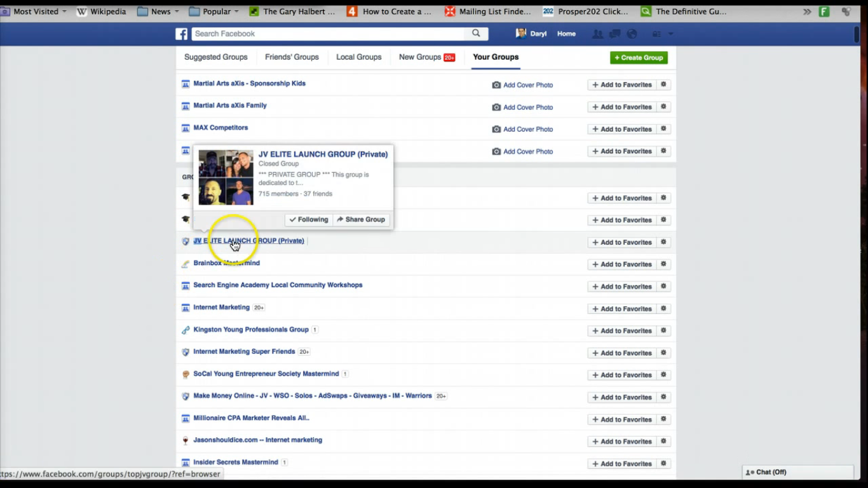Open gear settings for Kingston Young Professionals Group
The height and width of the screenshot is (488, 868).
663,331
